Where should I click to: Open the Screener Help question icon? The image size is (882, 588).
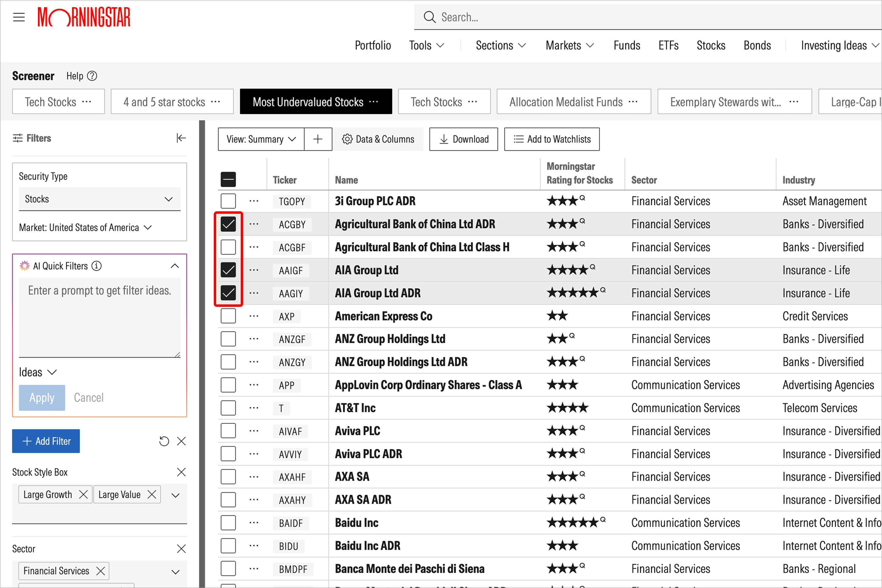(x=92, y=76)
